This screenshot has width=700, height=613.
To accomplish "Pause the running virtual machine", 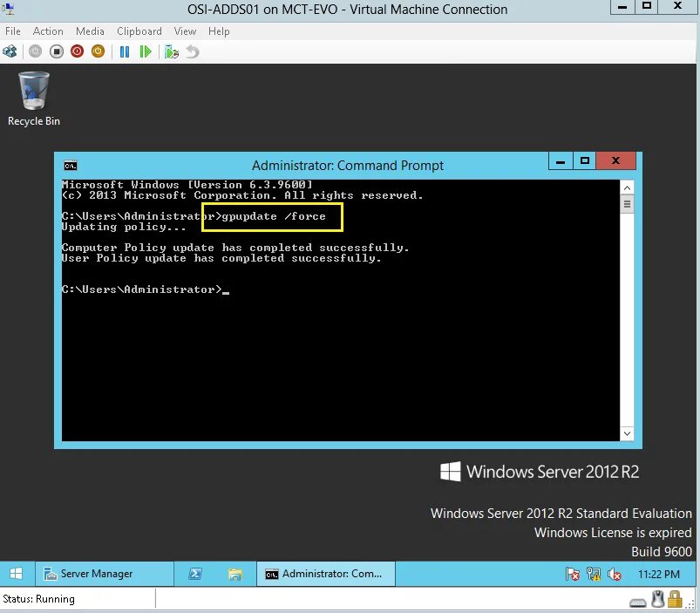I will click(x=123, y=51).
